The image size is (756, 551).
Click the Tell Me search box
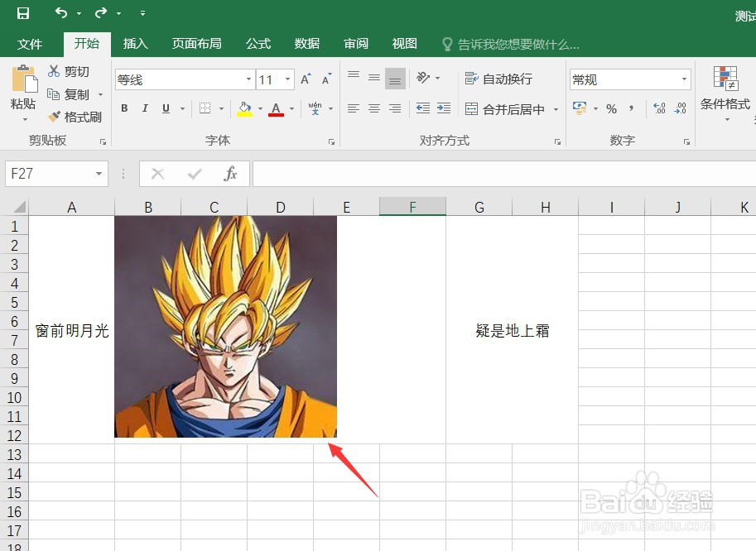[x=511, y=45]
